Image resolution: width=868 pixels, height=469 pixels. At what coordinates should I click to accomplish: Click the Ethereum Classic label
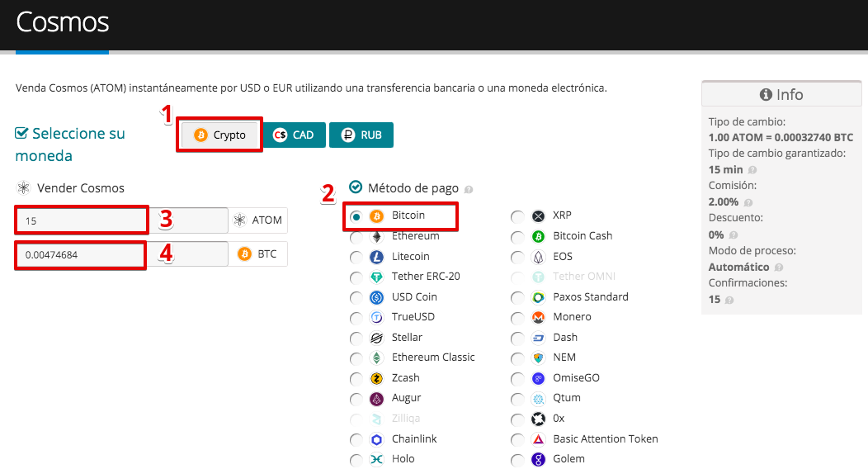[x=433, y=358]
